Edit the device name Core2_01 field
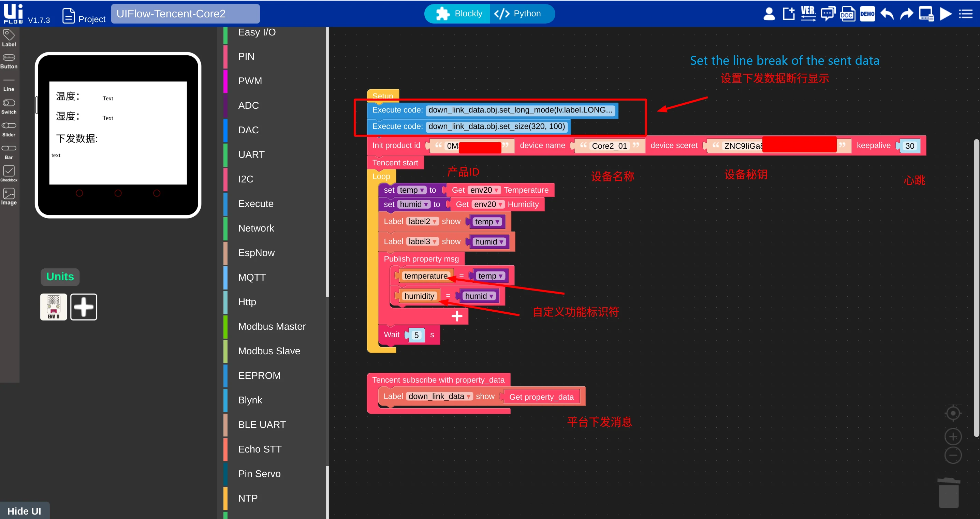 point(609,146)
